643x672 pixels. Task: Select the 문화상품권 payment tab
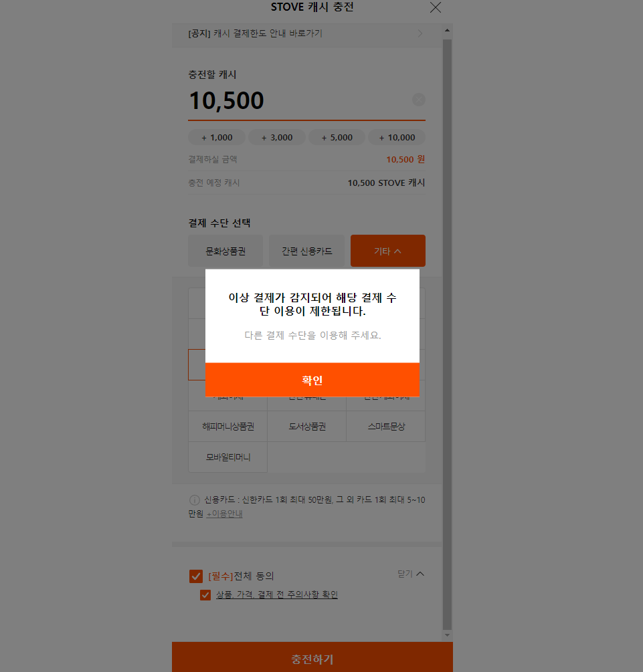coord(225,251)
